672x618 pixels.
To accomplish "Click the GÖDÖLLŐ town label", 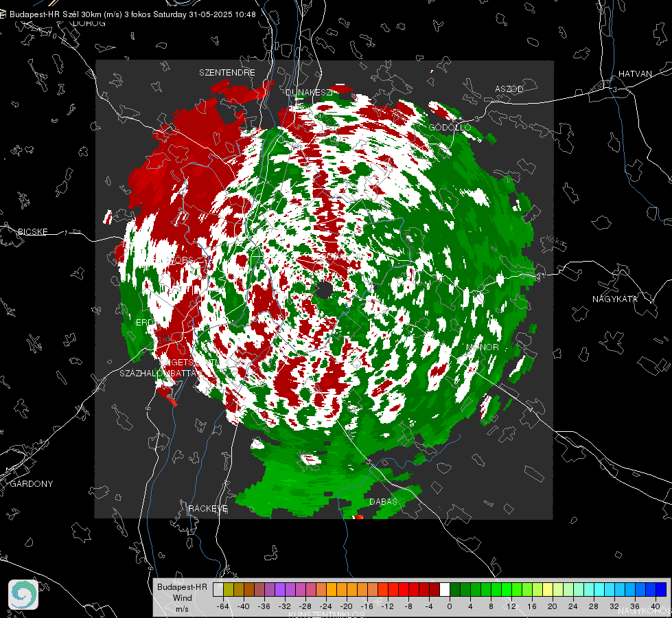I will (x=450, y=127).
